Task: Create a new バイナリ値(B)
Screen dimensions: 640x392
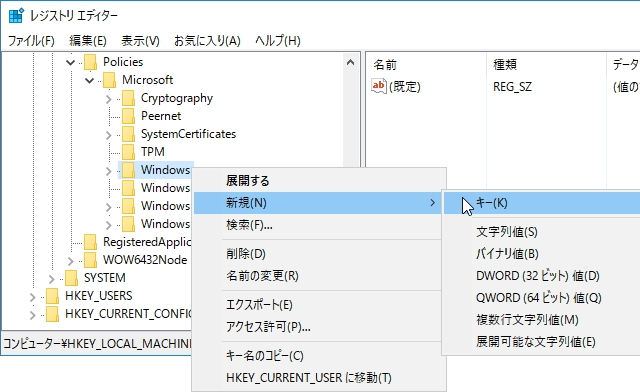Action: tap(542, 254)
